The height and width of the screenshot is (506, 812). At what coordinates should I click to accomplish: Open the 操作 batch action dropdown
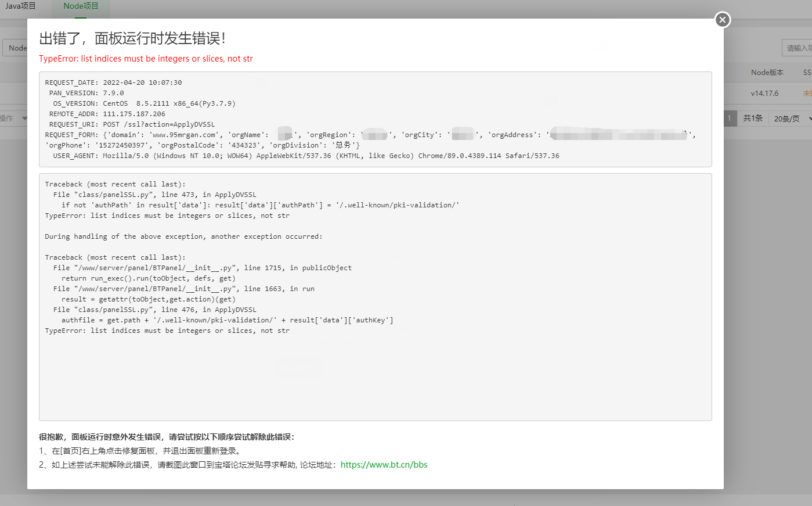[x=14, y=118]
